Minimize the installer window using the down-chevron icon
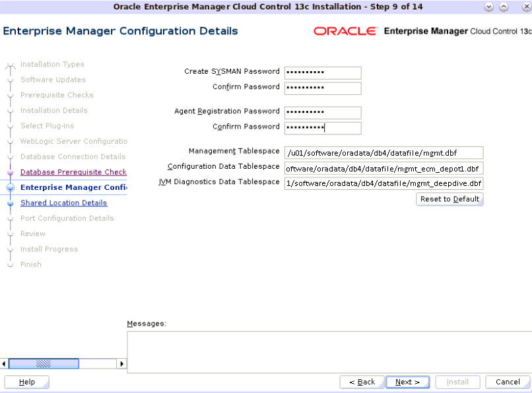 coord(488,7)
